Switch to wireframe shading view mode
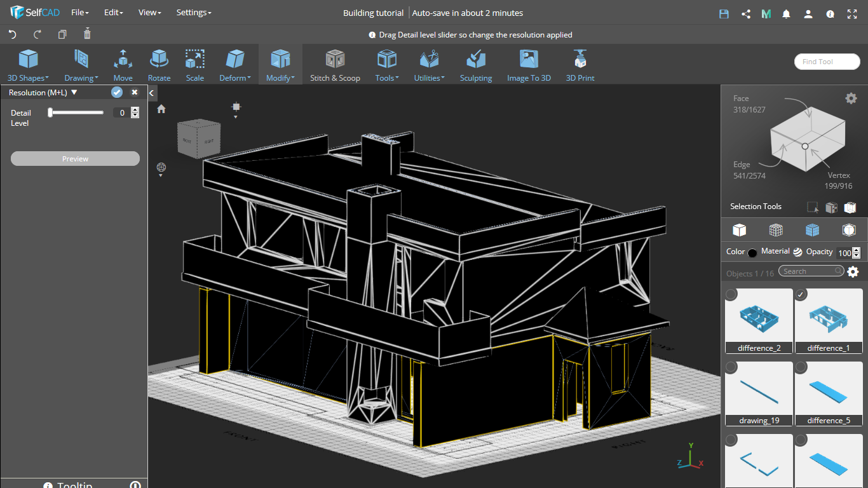Screen dimensions: 868x488 pyautogui.click(x=776, y=229)
